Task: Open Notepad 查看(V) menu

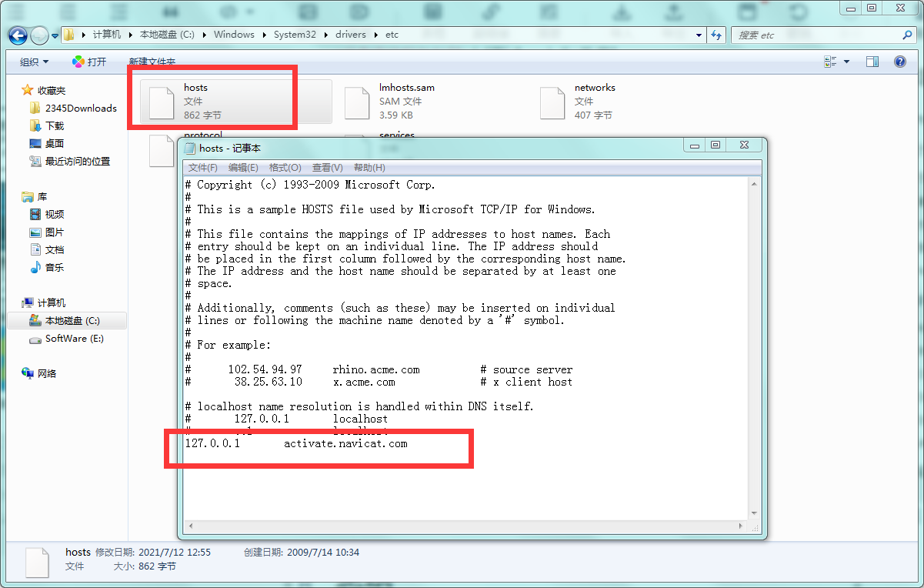Action: point(327,167)
